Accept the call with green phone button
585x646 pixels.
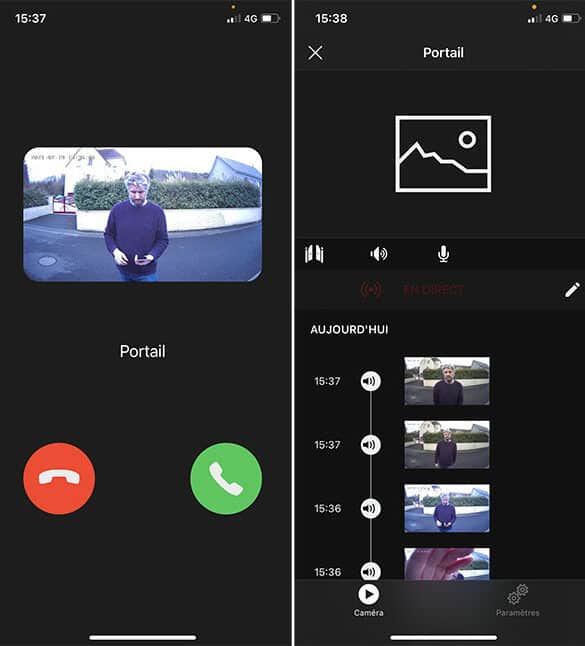coord(226,478)
